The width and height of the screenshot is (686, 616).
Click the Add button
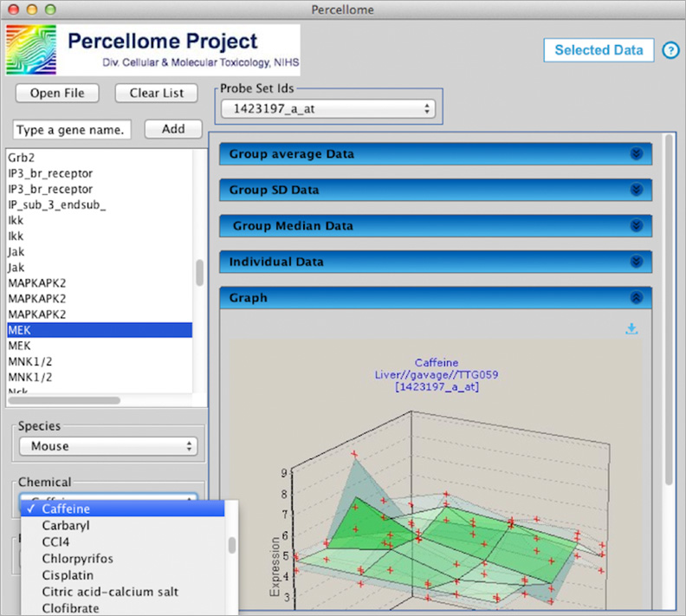click(x=173, y=129)
